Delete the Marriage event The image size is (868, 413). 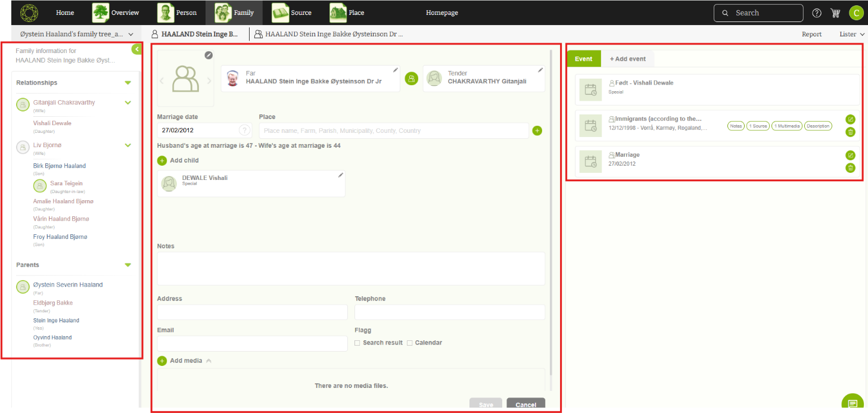pos(850,168)
